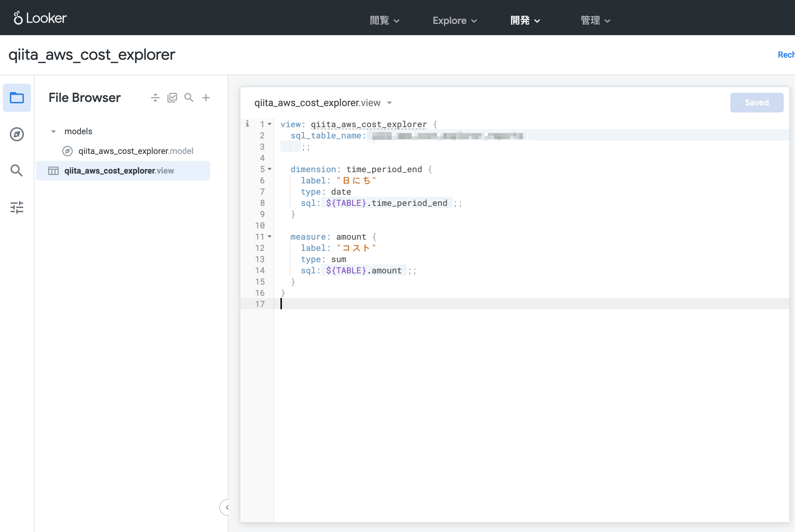The height and width of the screenshot is (532, 795).
Task: Fold the measure block at line 11
Action: [270, 236]
